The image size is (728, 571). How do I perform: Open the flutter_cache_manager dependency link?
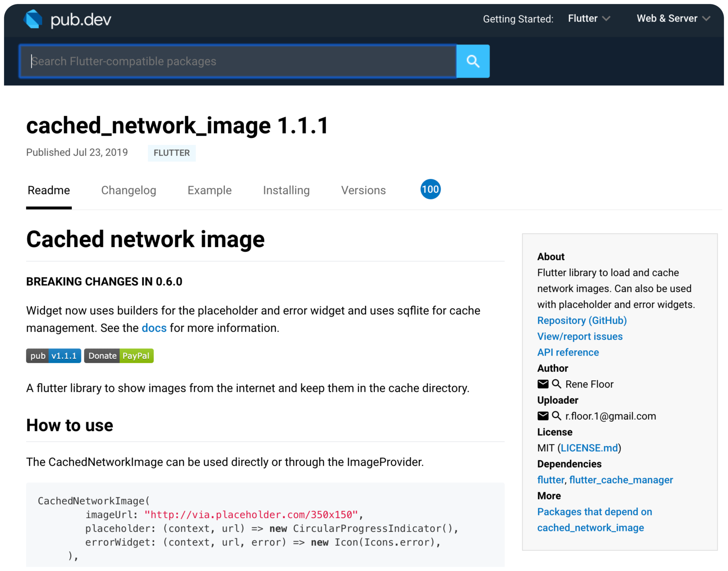tap(621, 480)
